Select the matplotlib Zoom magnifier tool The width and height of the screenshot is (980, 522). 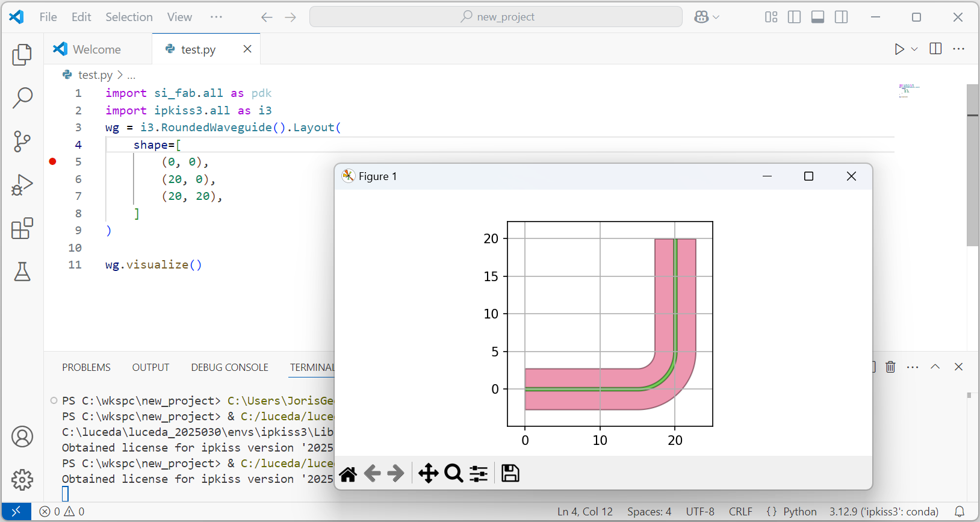click(x=454, y=474)
